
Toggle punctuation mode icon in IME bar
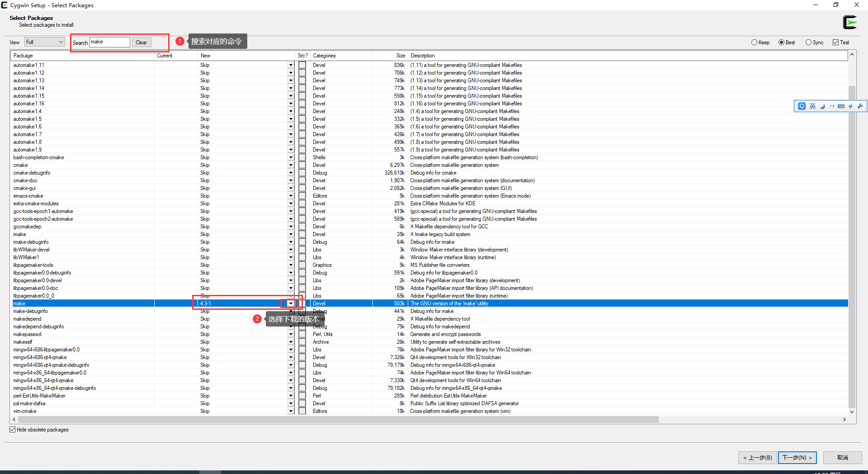click(x=832, y=106)
